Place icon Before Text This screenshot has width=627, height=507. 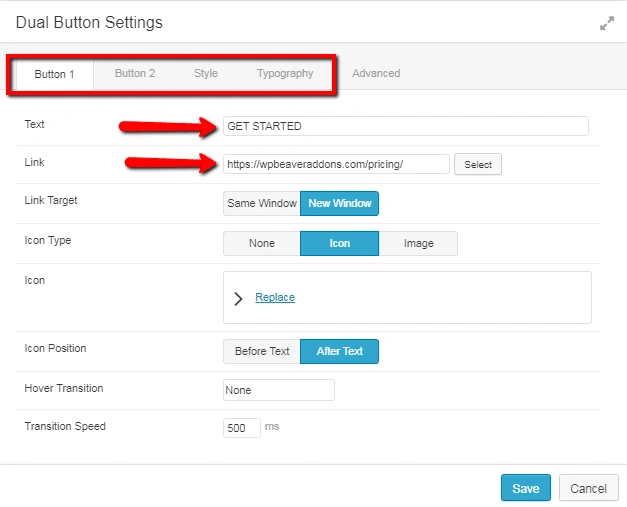pyautogui.click(x=262, y=351)
